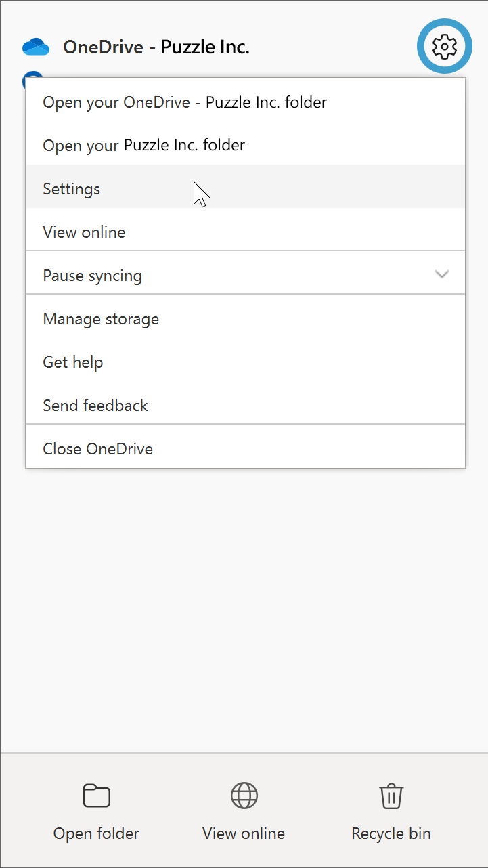Open your OneDrive - Puzzle Inc. folder
The image size is (488, 868).
[184, 102]
